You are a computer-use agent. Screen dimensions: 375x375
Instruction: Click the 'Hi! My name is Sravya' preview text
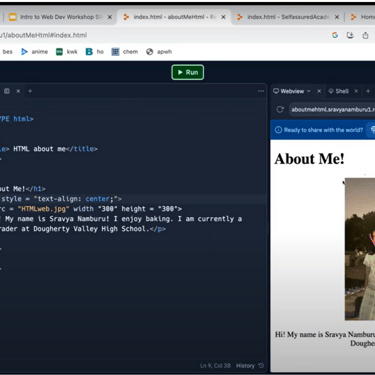(325, 334)
